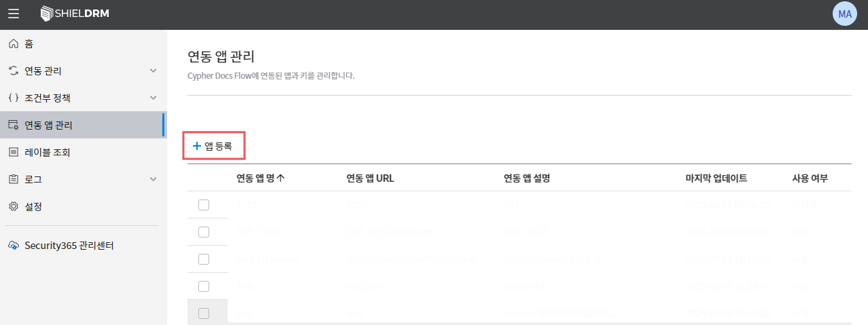Click the 조건부 정책 braces icon

[x=13, y=98]
